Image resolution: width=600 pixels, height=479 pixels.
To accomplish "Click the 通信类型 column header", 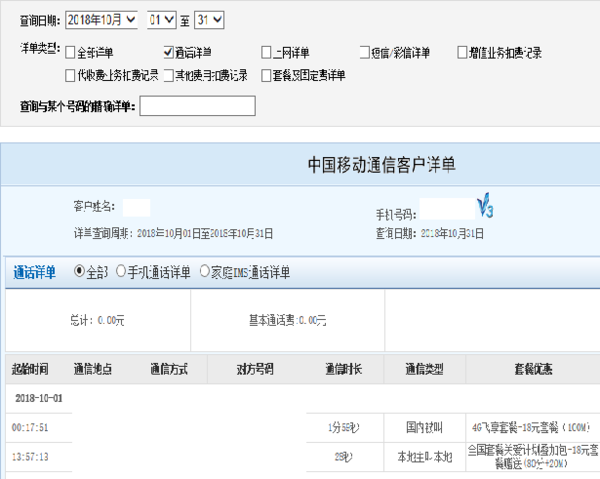I will (x=424, y=369).
